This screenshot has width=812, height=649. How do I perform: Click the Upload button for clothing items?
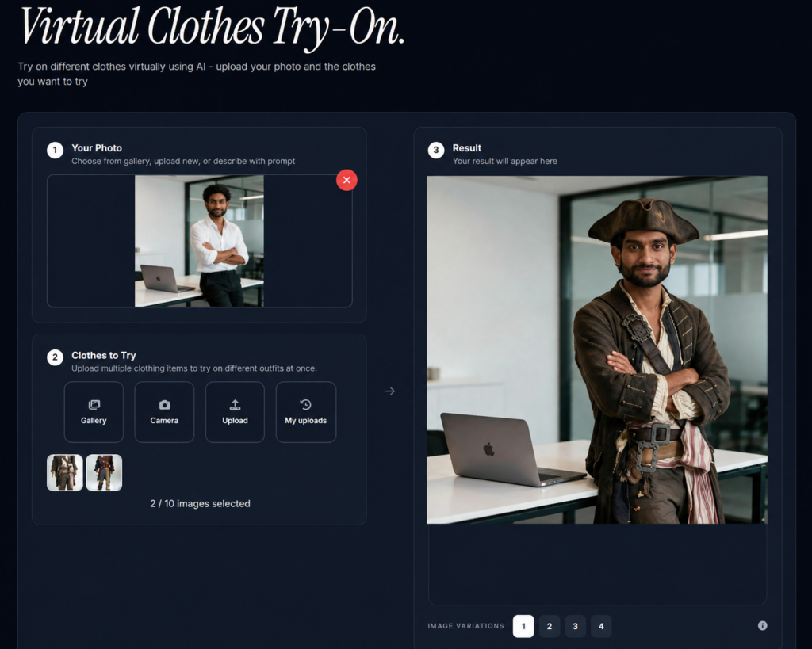coord(235,412)
